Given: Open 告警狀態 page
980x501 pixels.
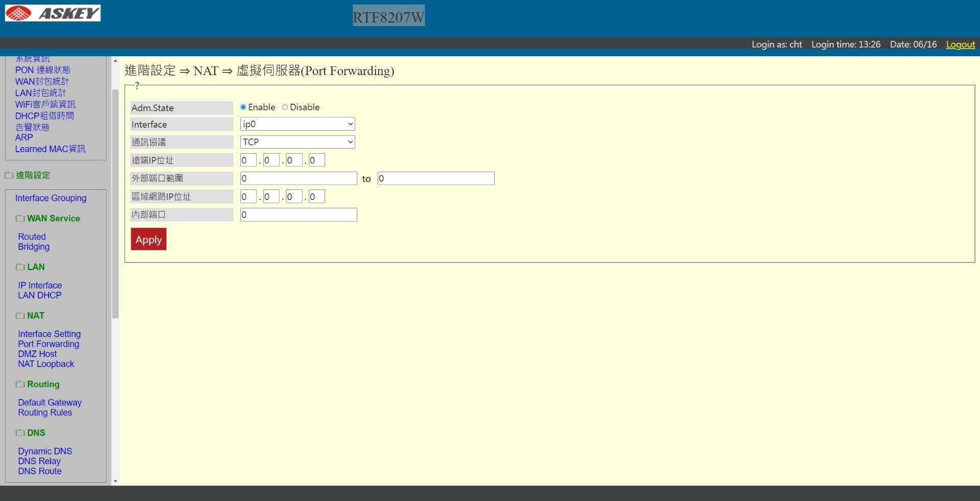Looking at the screenshot, I should coord(32,127).
